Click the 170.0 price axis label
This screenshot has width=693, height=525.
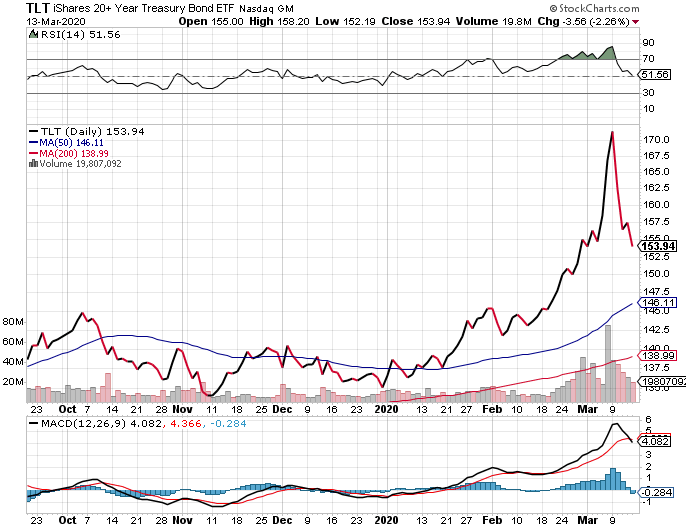click(x=656, y=140)
